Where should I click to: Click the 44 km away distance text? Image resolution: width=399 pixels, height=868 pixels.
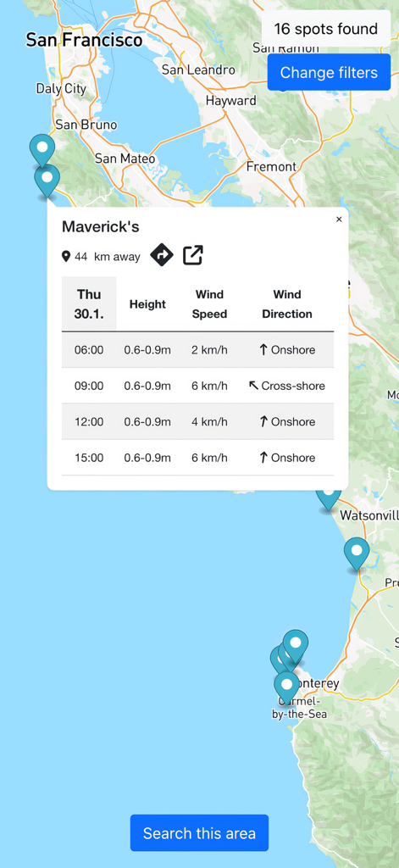(x=108, y=257)
